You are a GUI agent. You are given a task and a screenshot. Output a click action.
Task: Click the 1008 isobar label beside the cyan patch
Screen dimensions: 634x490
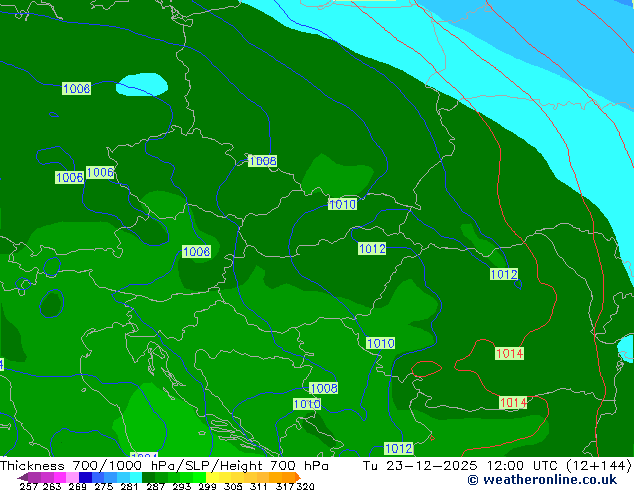point(76,89)
